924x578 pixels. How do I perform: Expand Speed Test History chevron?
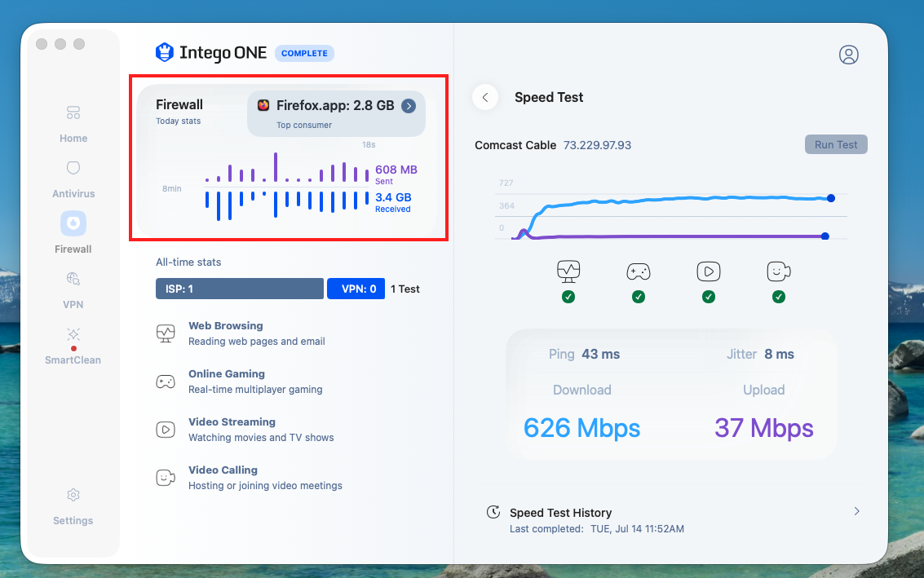tap(857, 511)
